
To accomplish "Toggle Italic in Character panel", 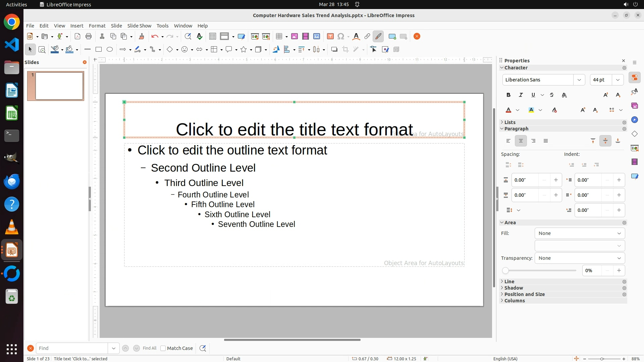I will point(521,95).
